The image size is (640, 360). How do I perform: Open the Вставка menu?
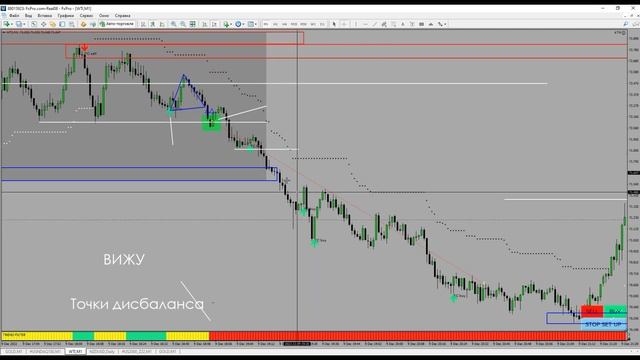click(x=45, y=16)
